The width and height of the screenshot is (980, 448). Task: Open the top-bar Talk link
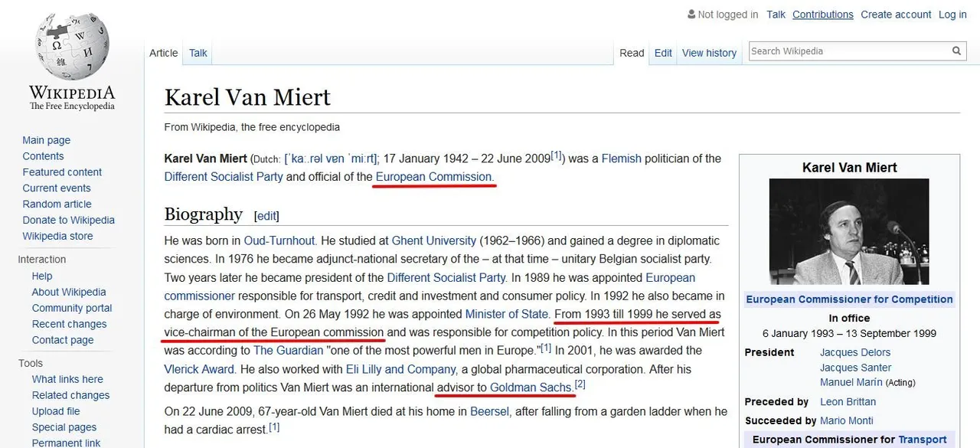pos(776,15)
